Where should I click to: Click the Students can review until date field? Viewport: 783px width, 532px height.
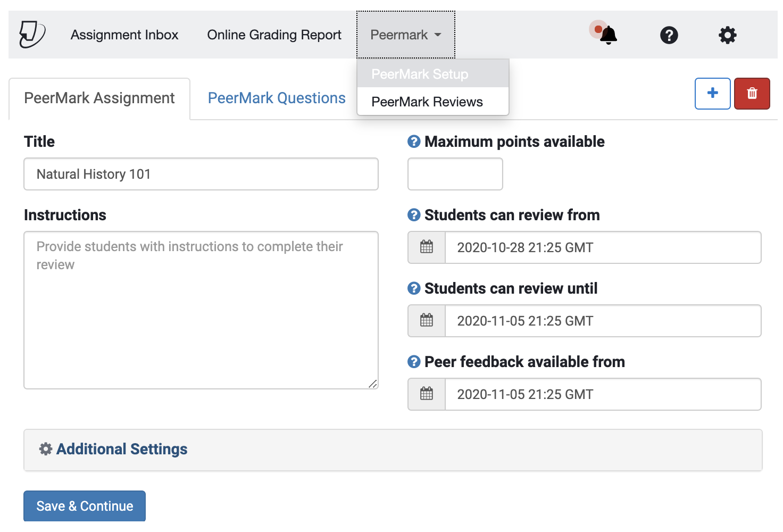(603, 321)
